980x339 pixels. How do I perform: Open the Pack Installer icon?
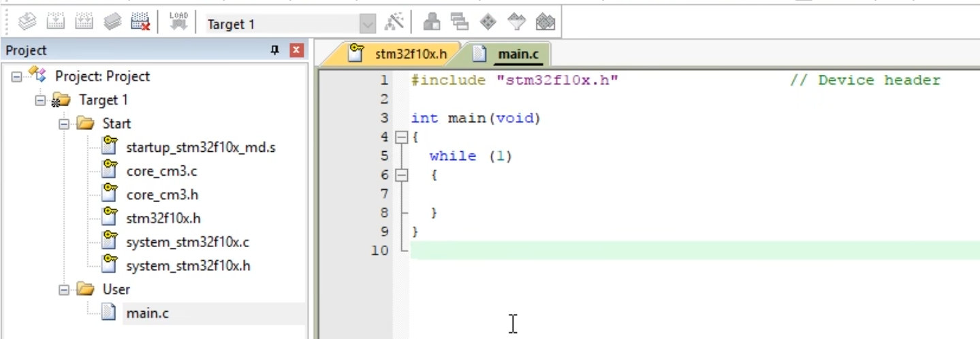click(544, 23)
